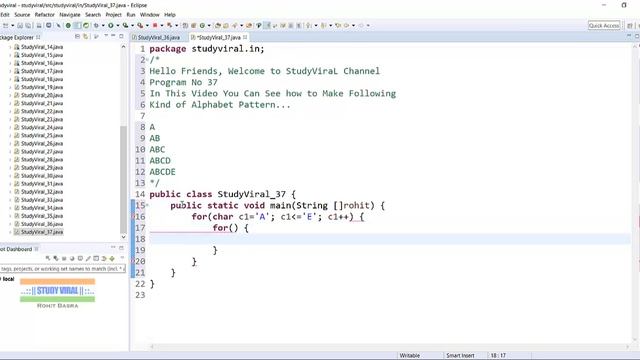
Task: Click Collapse All in Package Explorer
Action: click(78, 37)
